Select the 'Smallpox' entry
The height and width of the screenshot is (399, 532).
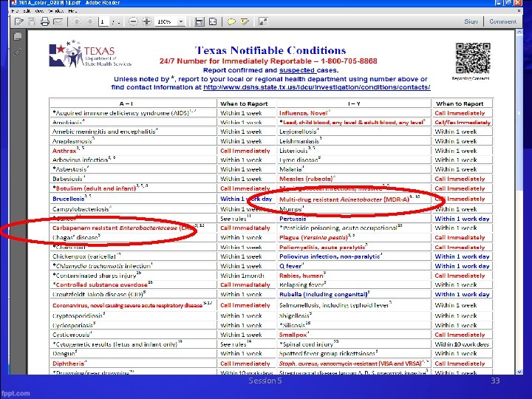tap(293, 335)
